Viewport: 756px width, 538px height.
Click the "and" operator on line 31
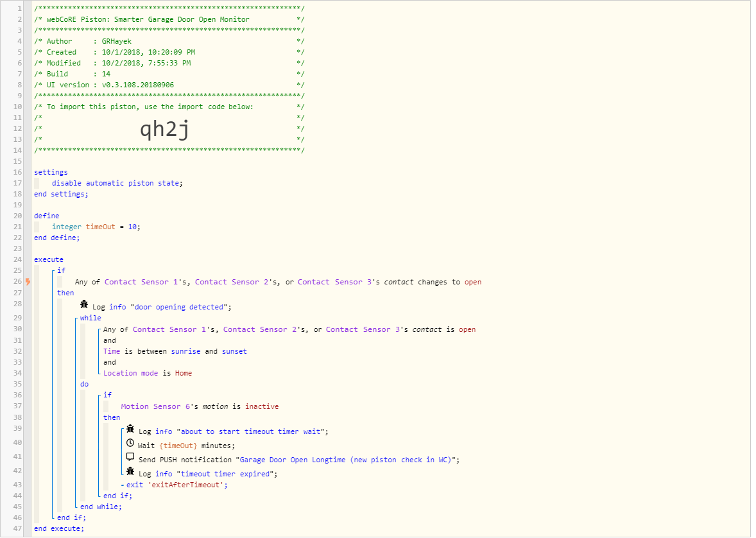pos(110,341)
